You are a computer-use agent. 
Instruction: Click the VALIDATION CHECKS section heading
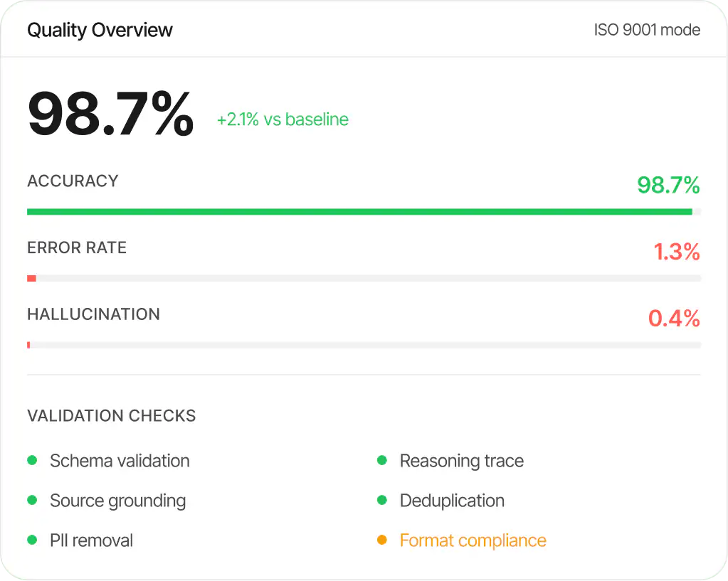click(x=112, y=416)
